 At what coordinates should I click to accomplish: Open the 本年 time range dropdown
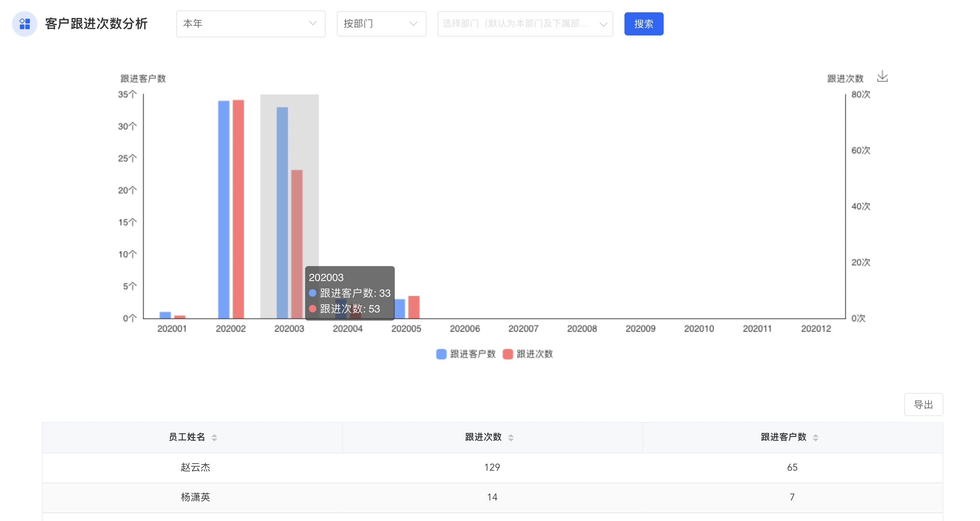click(251, 24)
